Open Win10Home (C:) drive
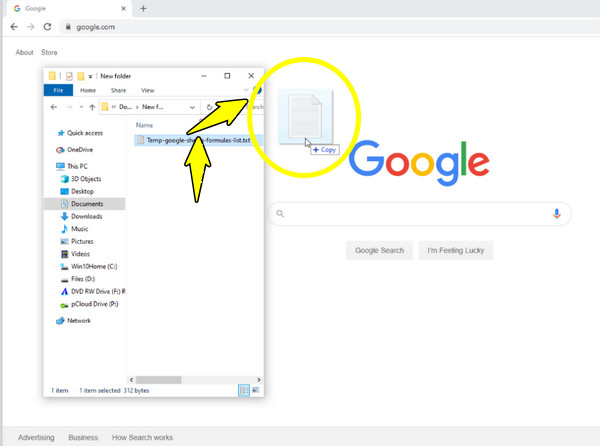The width and height of the screenshot is (600, 446). tap(94, 266)
